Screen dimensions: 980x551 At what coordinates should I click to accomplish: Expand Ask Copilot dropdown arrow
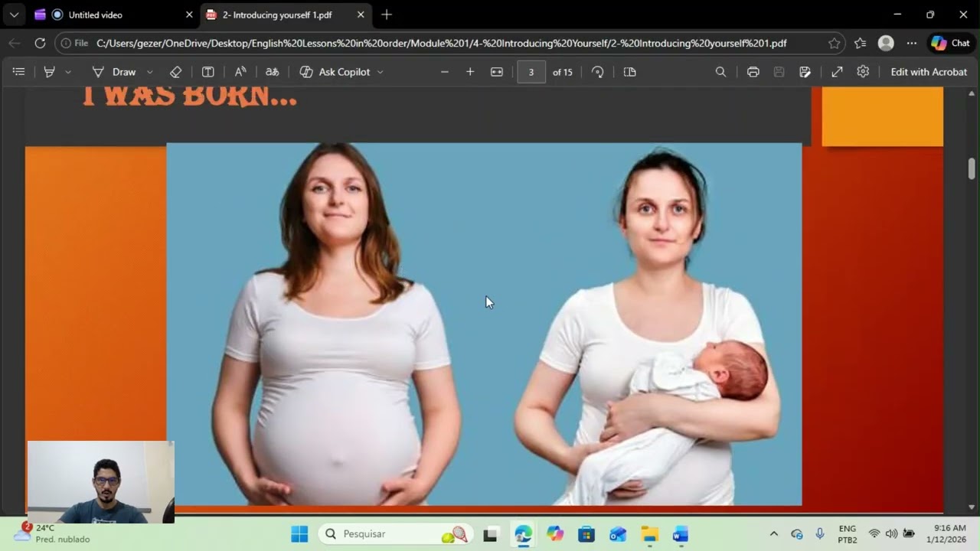[x=381, y=72]
